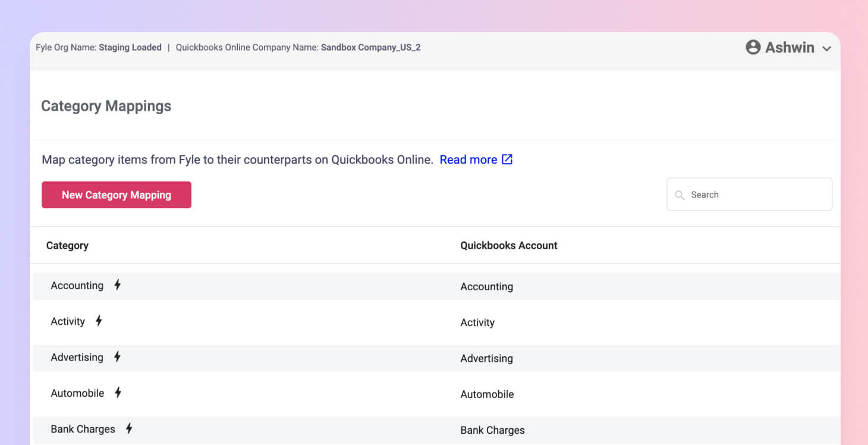Select the Accounting category row
The height and width of the screenshot is (445, 868).
click(x=436, y=286)
